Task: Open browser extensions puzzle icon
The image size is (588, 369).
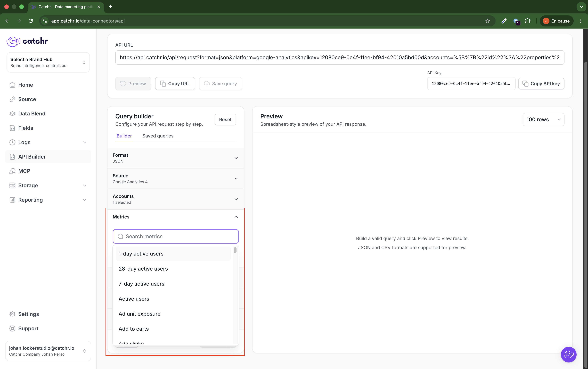Action: [x=527, y=21]
